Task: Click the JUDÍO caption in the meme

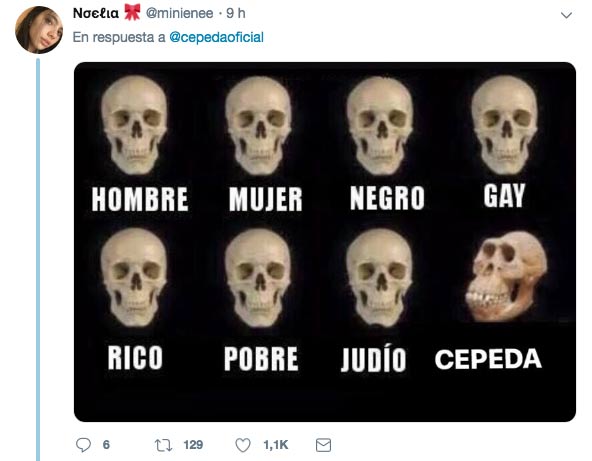Action: coord(373,359)
